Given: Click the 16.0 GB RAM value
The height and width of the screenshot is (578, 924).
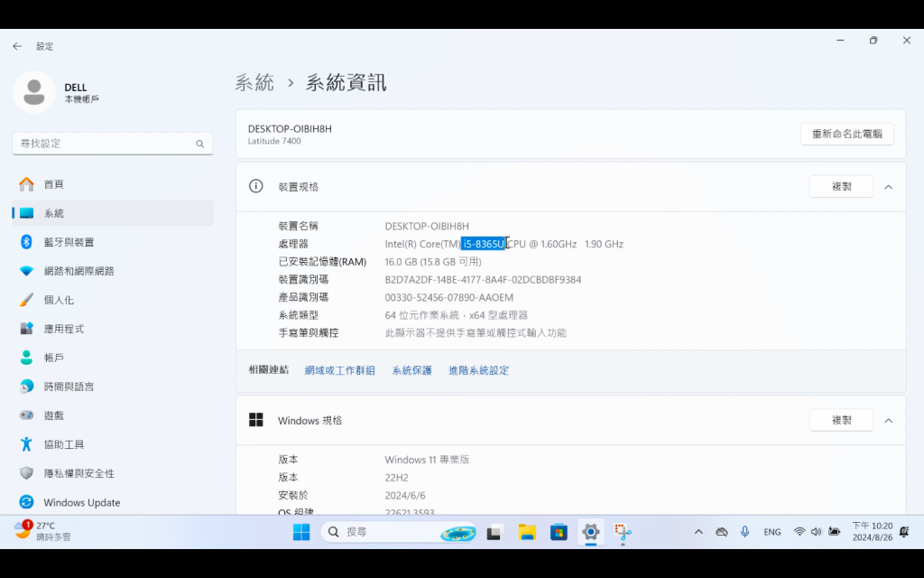Looking at the screenshot, I should (433, 261).
